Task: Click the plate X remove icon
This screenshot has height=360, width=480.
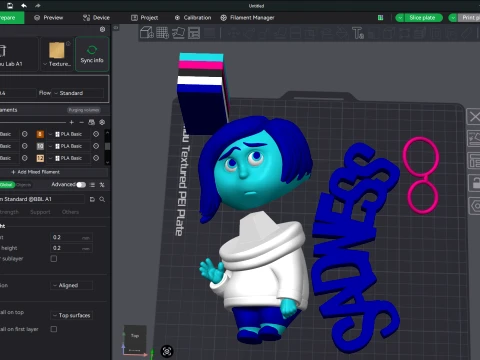Action: click(474, 117)
